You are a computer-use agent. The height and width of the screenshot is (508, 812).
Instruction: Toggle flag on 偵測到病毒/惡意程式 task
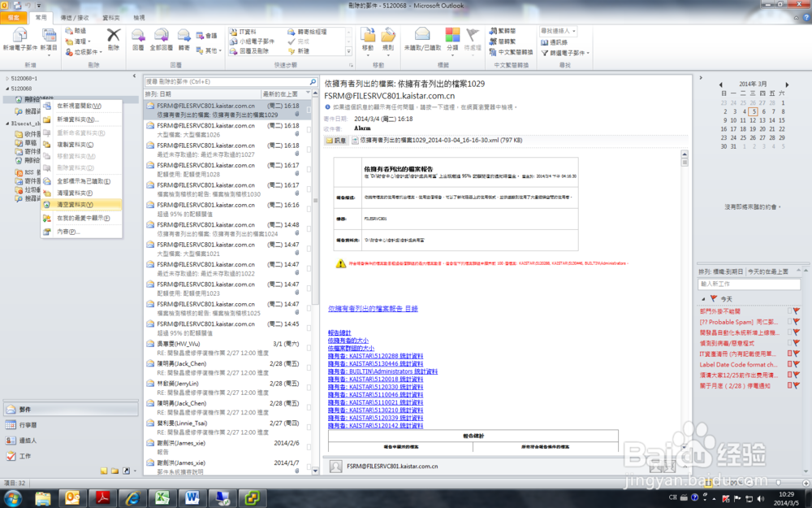tap(797, 343)
